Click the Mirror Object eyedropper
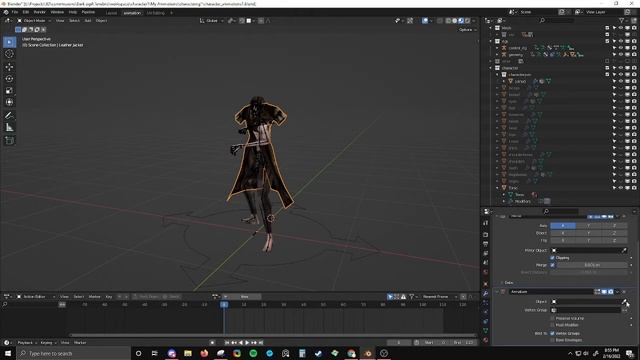The image size is (640, 360). click(624, 250)
